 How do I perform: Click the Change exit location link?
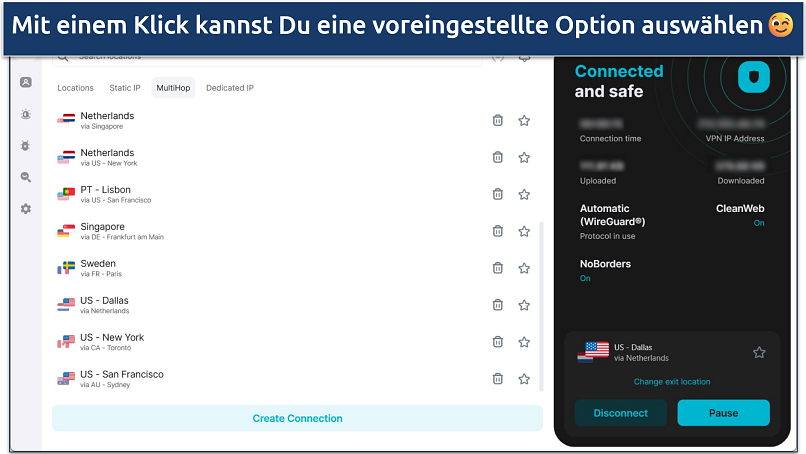(x=672, y=382)
